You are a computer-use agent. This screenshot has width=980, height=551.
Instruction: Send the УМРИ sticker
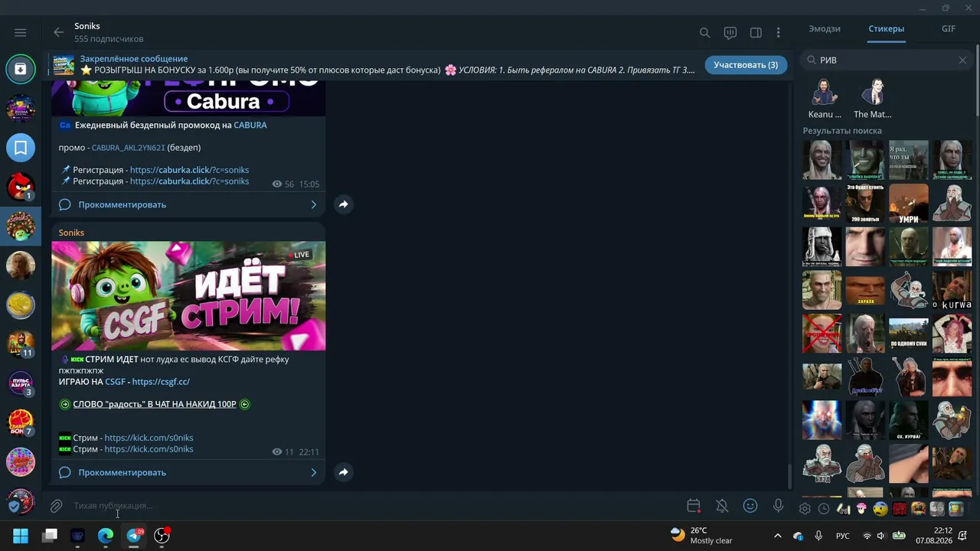coord(909,204)
